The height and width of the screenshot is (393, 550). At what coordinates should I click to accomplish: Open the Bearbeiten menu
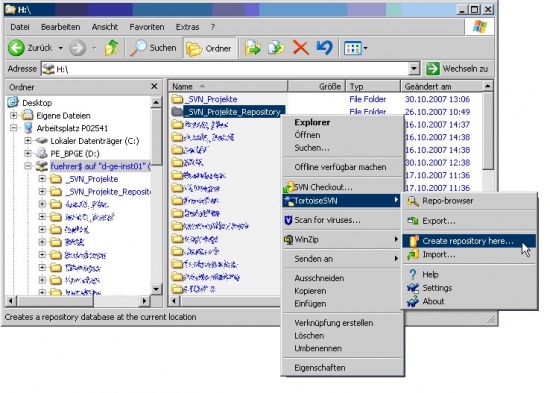60,27
